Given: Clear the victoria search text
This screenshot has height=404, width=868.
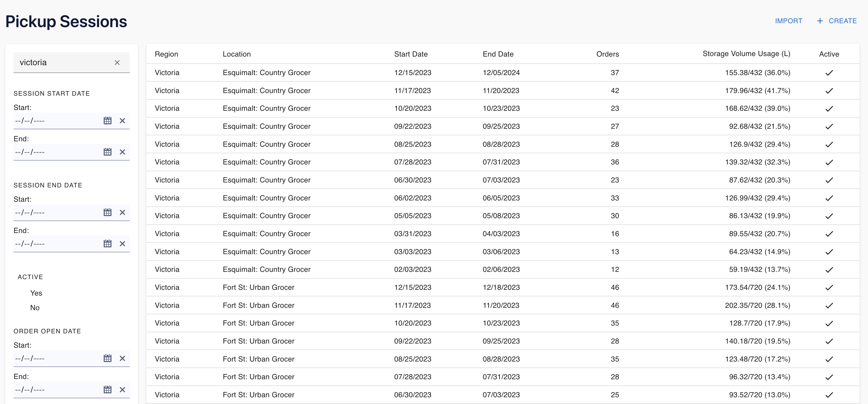Looking at the screenshot, I should coord(117,63).
